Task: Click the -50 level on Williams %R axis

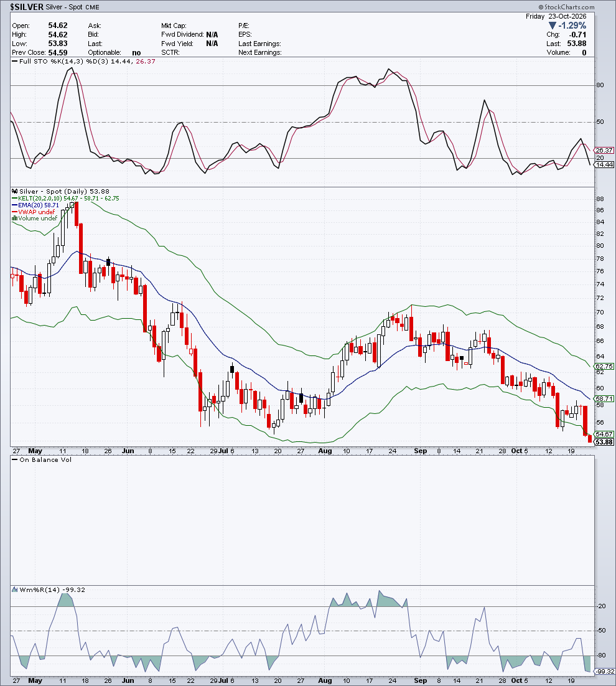Action: tap(601, 631)
